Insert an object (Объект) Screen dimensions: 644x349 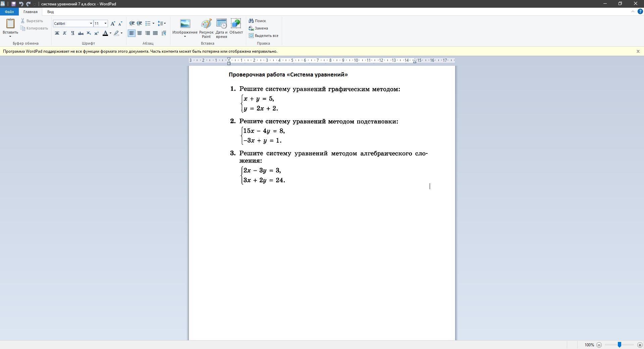tap(236, 27)
